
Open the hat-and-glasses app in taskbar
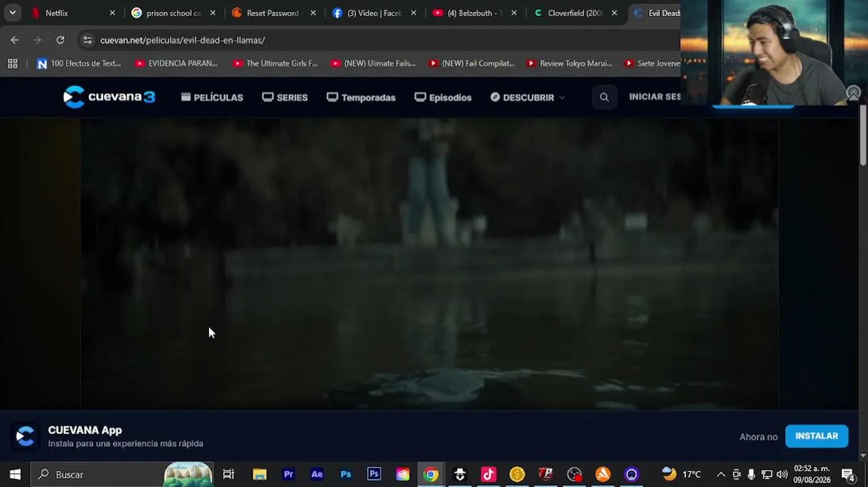(x=460, y=474)
